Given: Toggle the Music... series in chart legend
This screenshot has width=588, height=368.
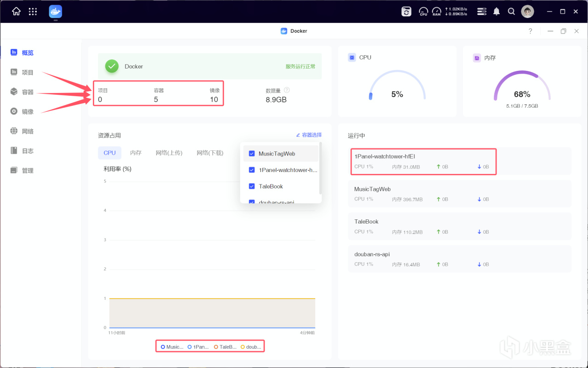Looking at the screenshot, I should [172, 347].
